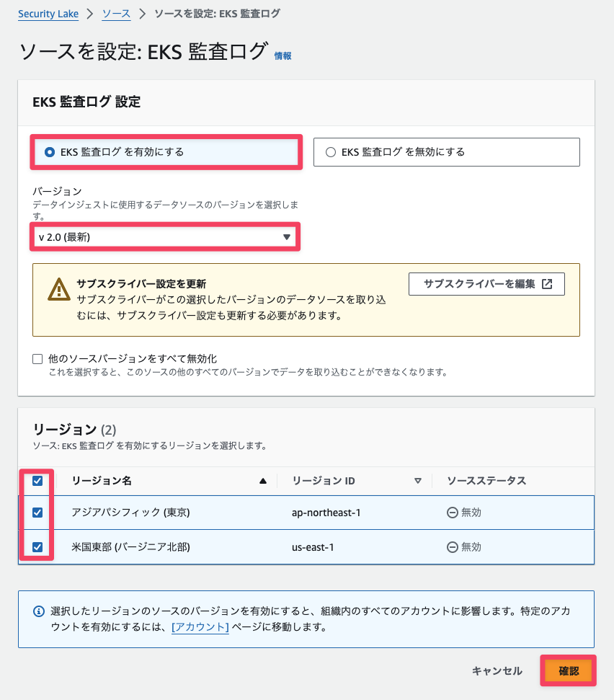Click the サブスクライバーを編集 button

click(x=486, y=283)
